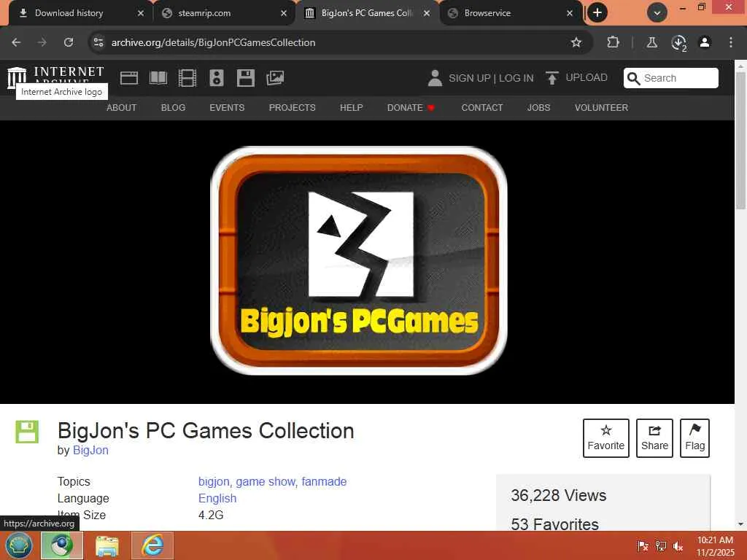The image size is (747, 560).
Task: Click the page vertical scrollbar thumb
Action: [x=740, y=141]
